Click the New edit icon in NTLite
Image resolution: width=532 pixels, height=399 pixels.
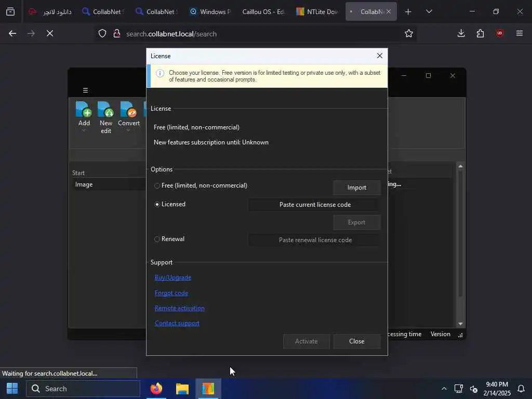click(x=105, y=109)
